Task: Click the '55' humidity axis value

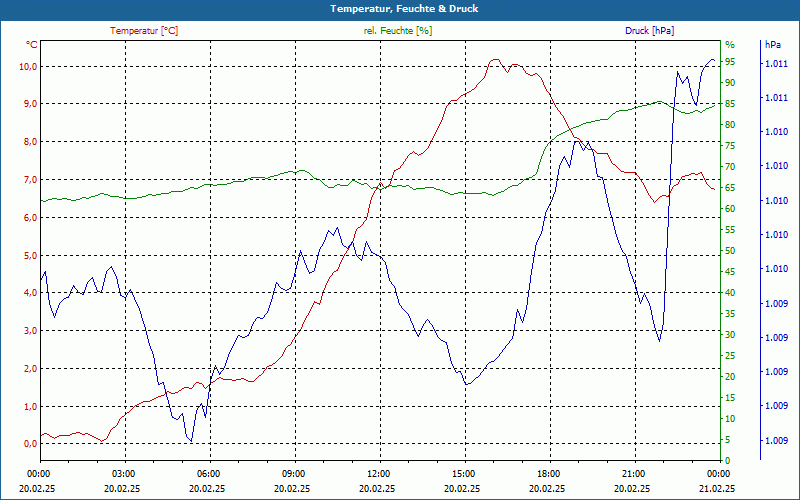Action: [730, 230]
